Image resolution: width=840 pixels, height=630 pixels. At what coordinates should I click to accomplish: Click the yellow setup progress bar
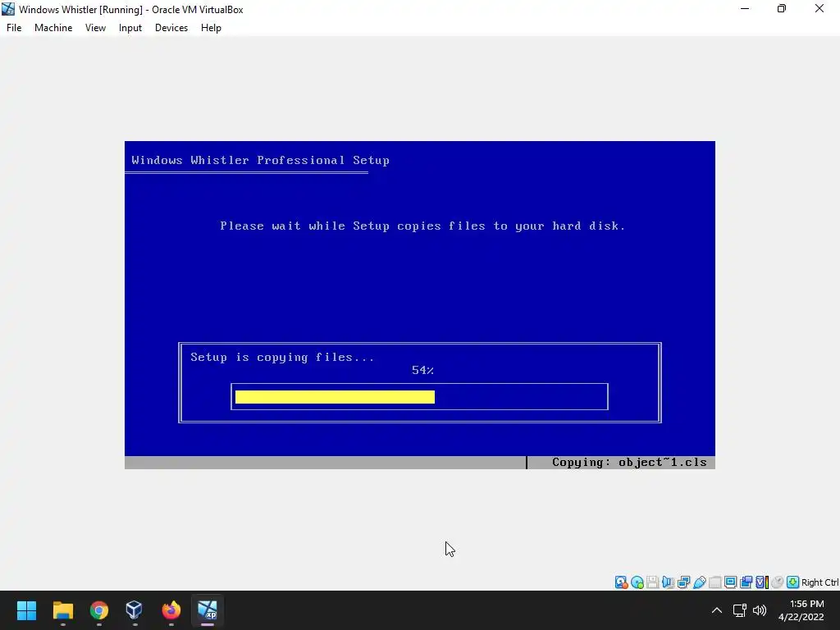click(335, 397)
